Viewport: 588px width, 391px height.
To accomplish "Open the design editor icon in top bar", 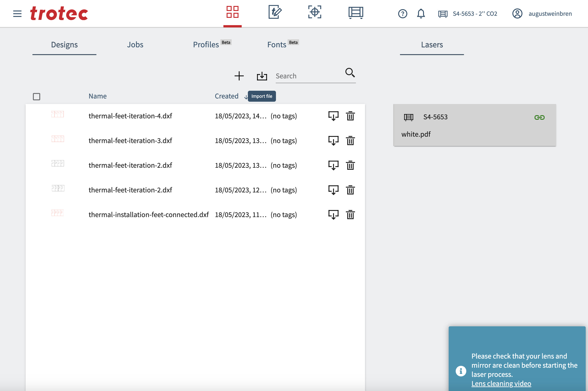I will point(275,12).
